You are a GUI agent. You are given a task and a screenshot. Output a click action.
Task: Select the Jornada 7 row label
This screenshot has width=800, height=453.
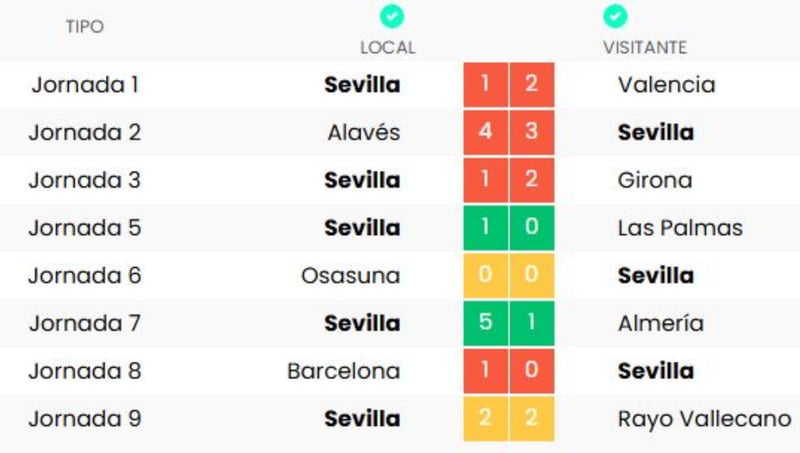coord(85,323)
